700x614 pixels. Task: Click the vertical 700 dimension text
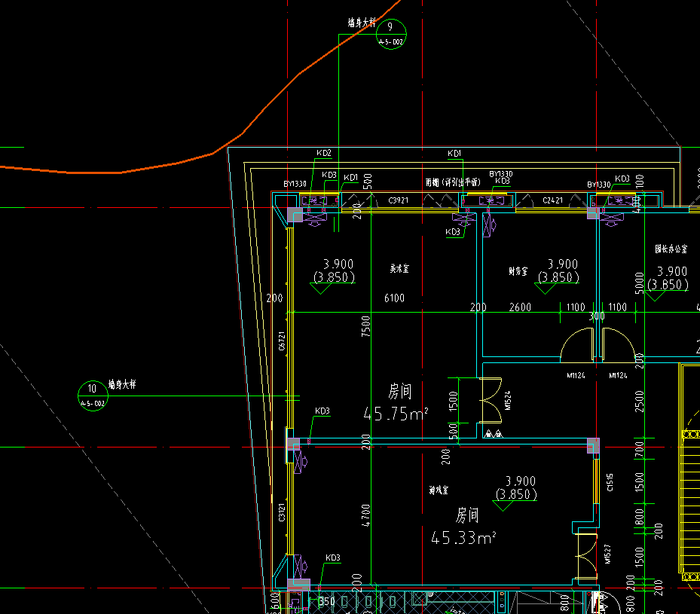point(639,449)
